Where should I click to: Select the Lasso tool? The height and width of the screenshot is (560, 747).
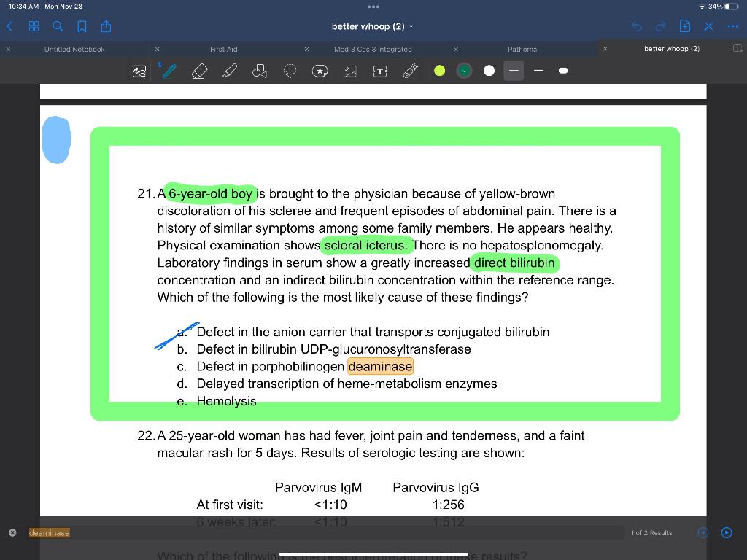click(290, 71)
